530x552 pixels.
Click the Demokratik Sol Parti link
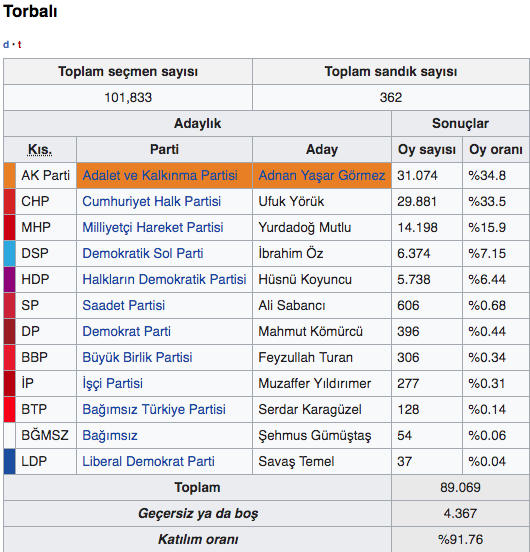click(x=143, y=253)
